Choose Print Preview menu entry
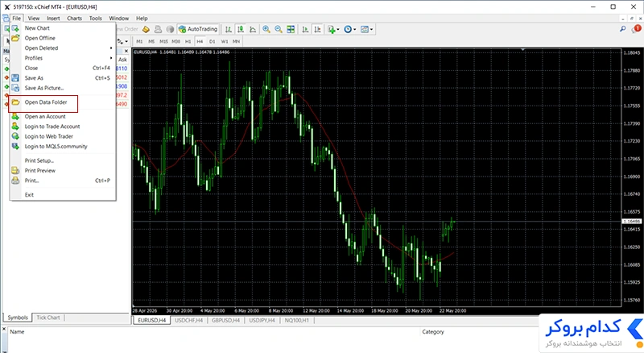The width and height of the screenshot is (644, 353). (x=63, y=170)
